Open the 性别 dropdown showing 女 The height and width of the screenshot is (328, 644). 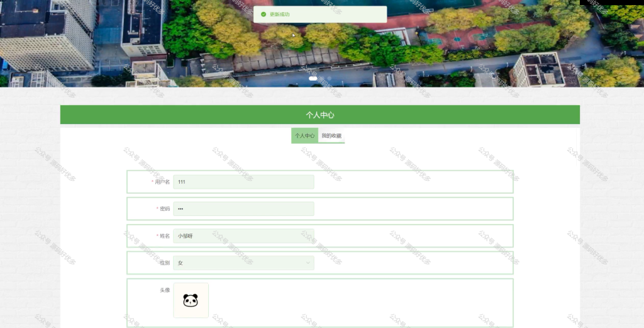point(243,263)
